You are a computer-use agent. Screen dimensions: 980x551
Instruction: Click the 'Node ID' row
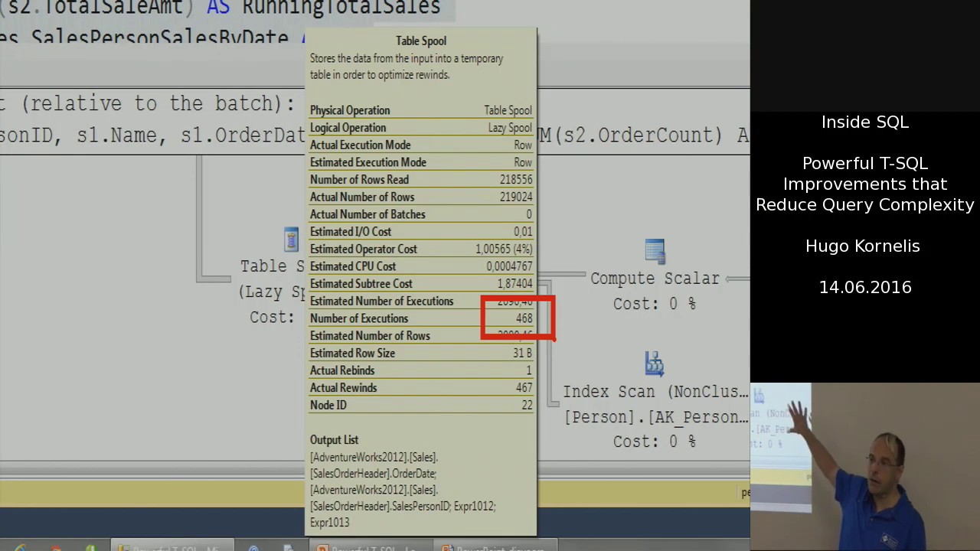point(421,405)
